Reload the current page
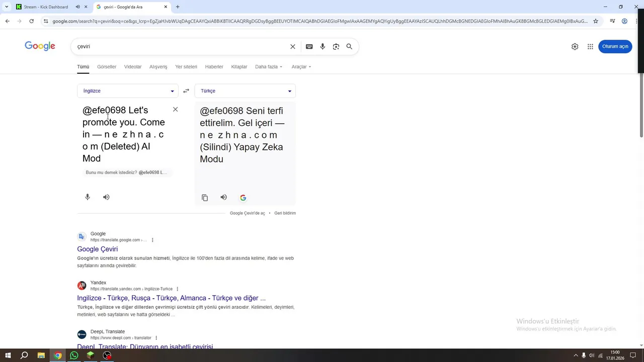This screenshot has height=362, width=644. click(x=31, y=21)
